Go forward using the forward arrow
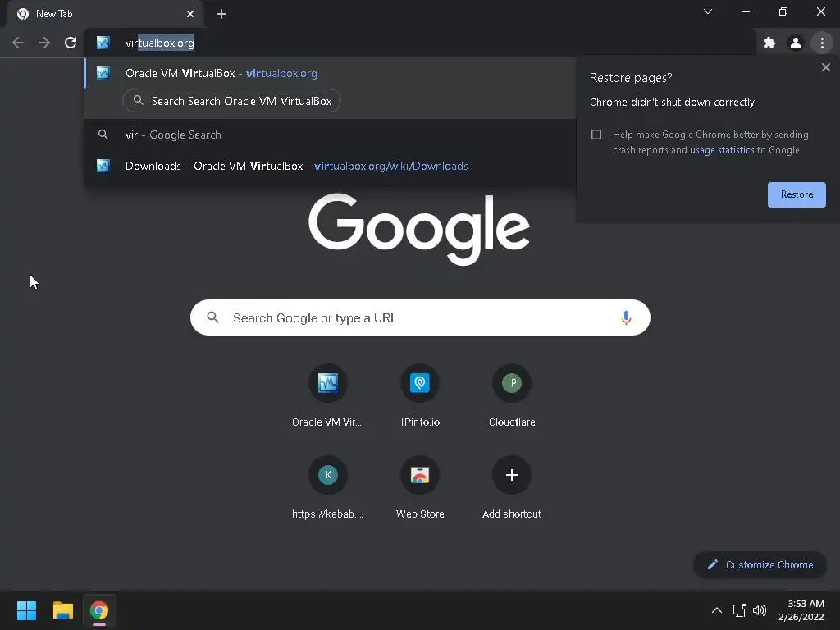This screenshot has width=840, height=630. (x=44, y=43)
